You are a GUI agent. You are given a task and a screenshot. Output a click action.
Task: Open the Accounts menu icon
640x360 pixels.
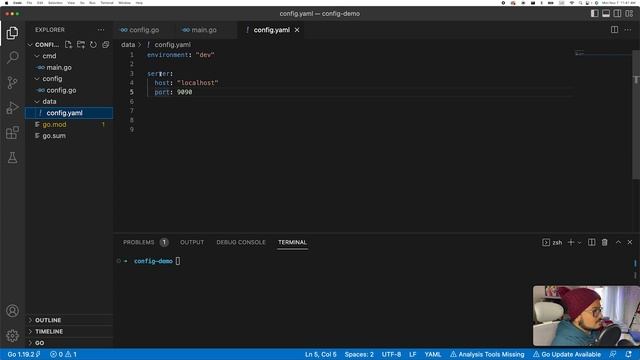pyautogui.click(x=12, y=311)
